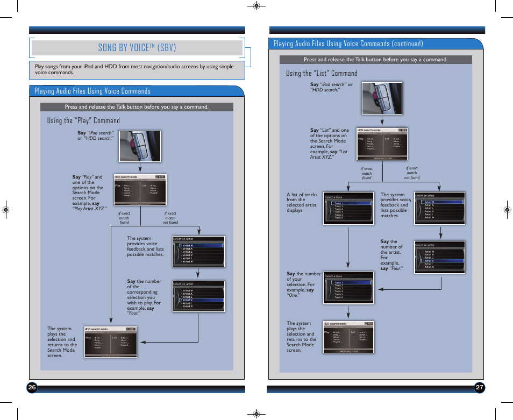Screen dimensions: 513x420
Task: Select the "Say the number of the corresponding selection" text
Action: coord(144,297)
